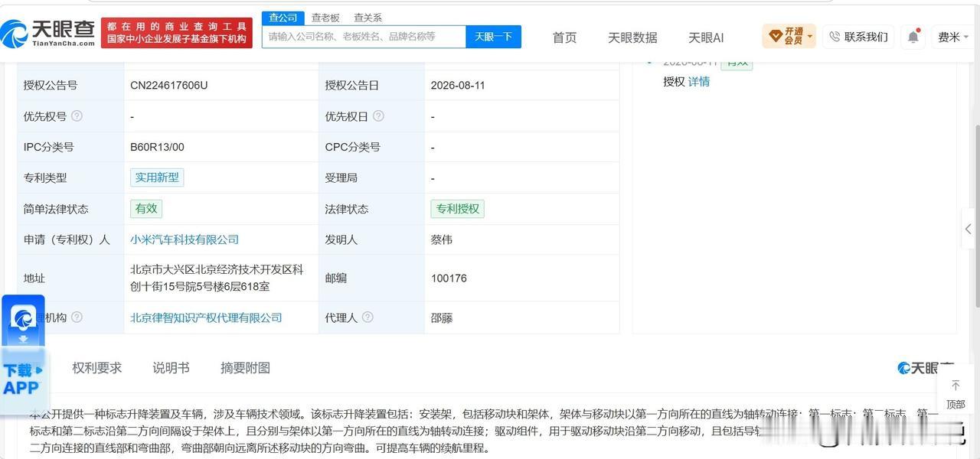Click help icon next to 优先权号

click(77, 116)
